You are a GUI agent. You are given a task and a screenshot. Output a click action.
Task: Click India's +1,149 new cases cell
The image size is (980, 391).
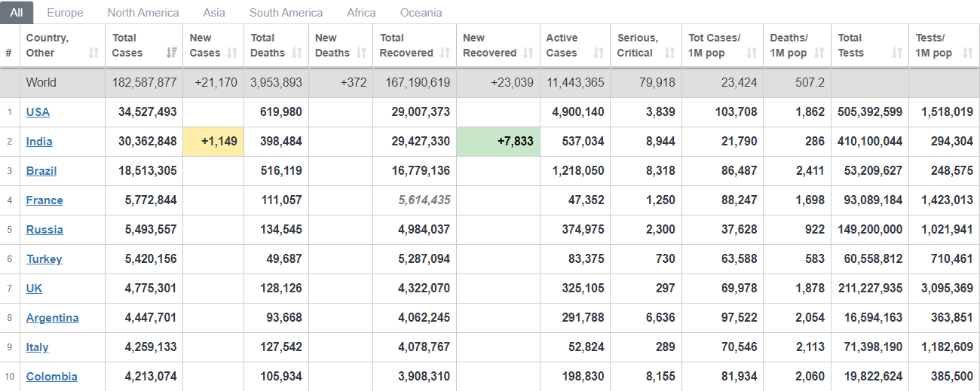tap(213, 142)
